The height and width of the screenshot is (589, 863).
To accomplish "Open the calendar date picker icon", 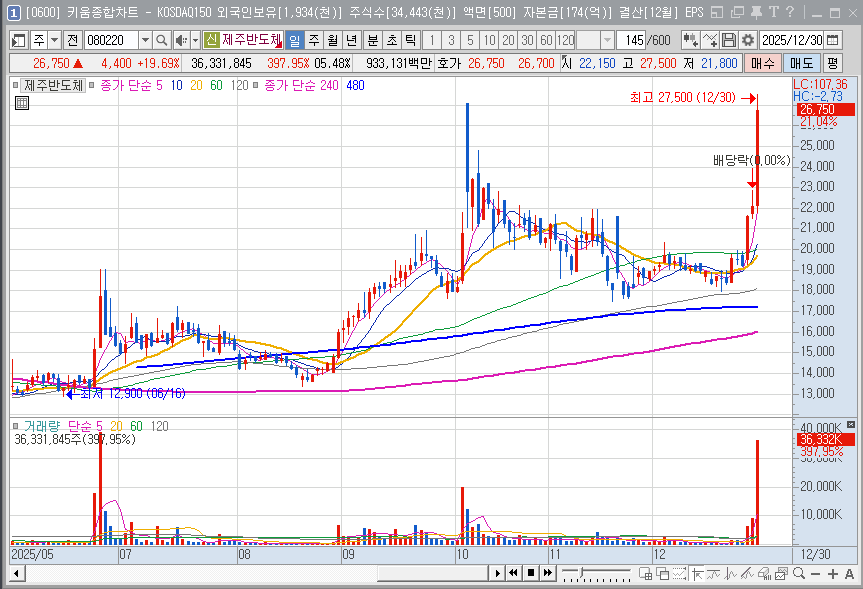I will 833,40.
